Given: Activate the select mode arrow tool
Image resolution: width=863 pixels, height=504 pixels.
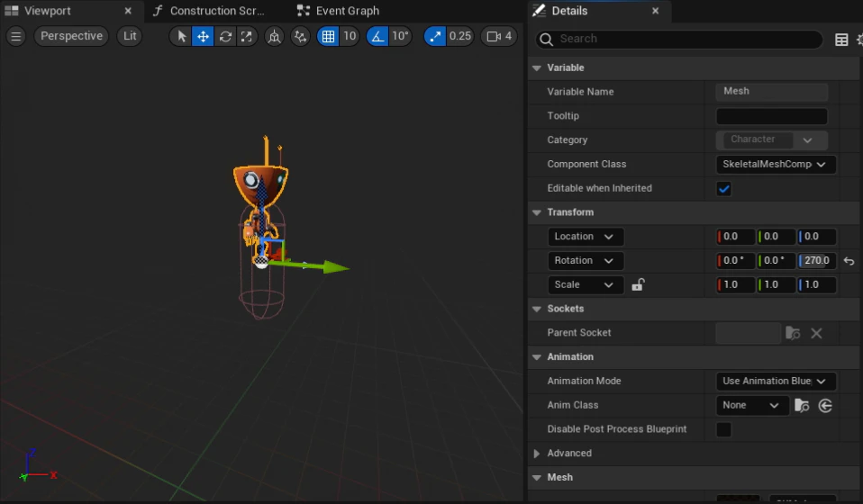Looking at the screenshot, I should 182,36.
